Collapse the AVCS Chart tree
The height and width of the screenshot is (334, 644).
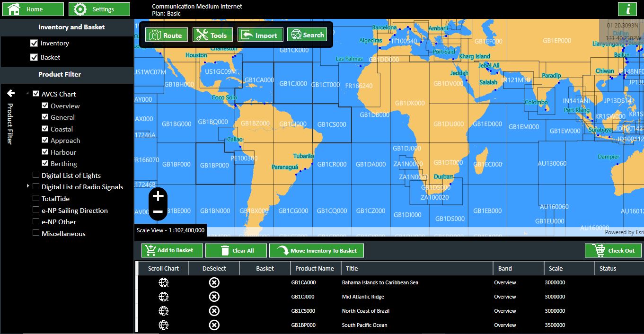tap(27, 93)
